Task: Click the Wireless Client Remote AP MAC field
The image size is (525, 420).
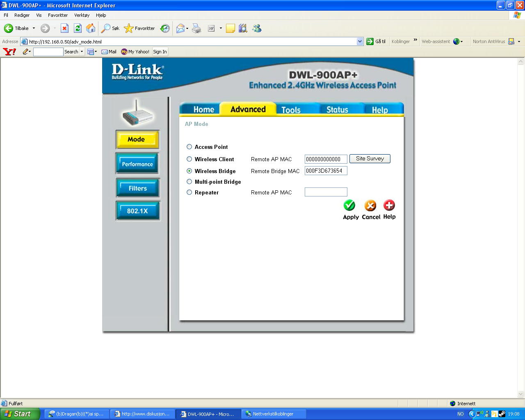Action: coord(326,159)
